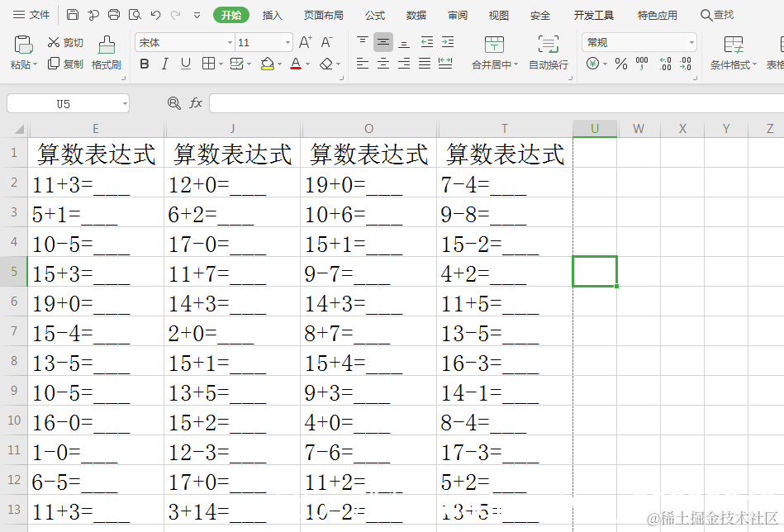Click the Currency format icon

coord(592,64)
